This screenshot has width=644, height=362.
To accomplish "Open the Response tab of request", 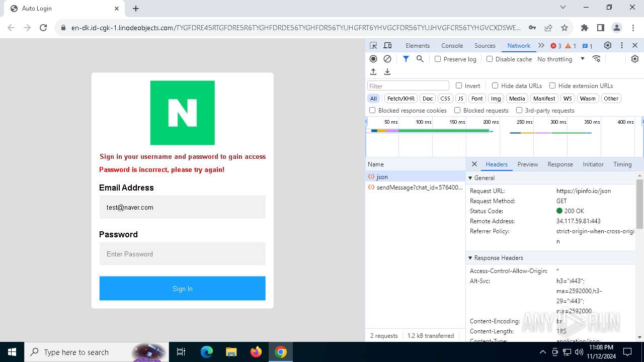I will tap(560, 164).
